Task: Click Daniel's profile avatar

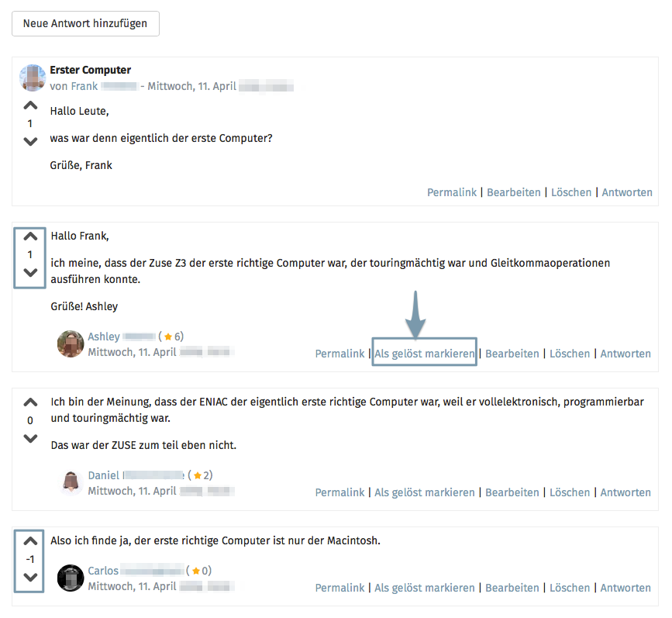Action: (x=71, y=482)
